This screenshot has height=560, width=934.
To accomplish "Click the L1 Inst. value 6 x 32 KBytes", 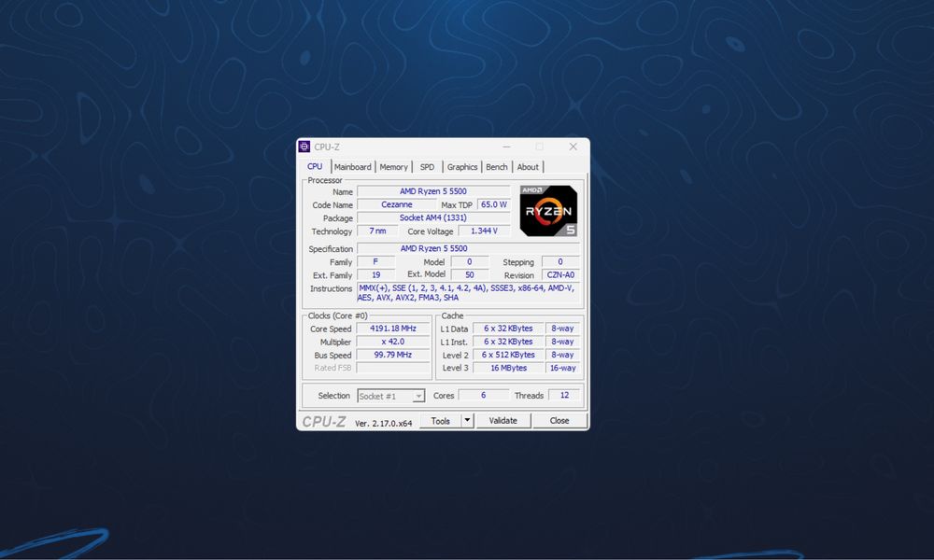I will 508,342.
